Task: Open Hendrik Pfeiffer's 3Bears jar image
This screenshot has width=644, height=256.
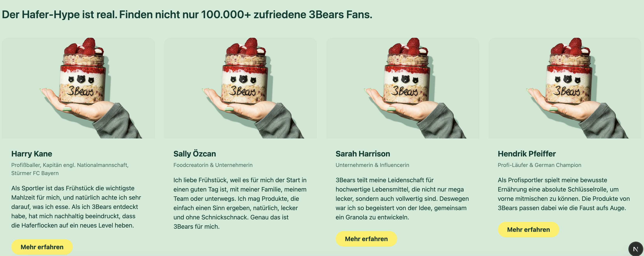Action: pos(564,88)
